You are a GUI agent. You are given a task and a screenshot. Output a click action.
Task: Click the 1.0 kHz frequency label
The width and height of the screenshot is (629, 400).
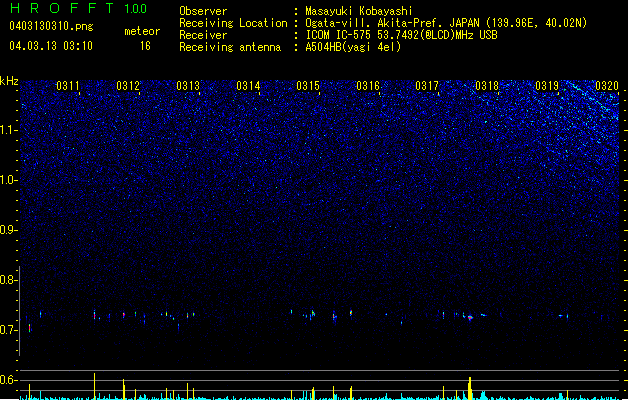point(8,180)
